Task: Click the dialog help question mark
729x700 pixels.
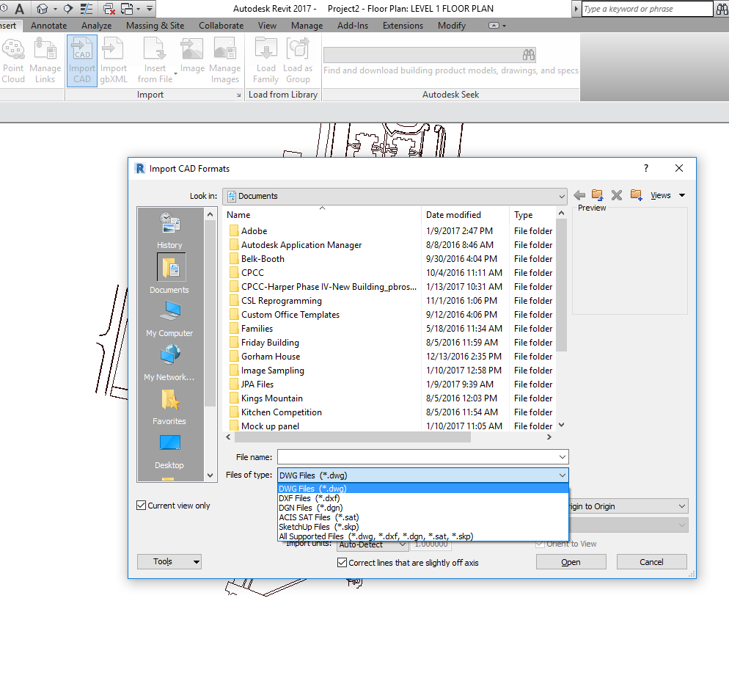Action: click(x=646, y=168)
